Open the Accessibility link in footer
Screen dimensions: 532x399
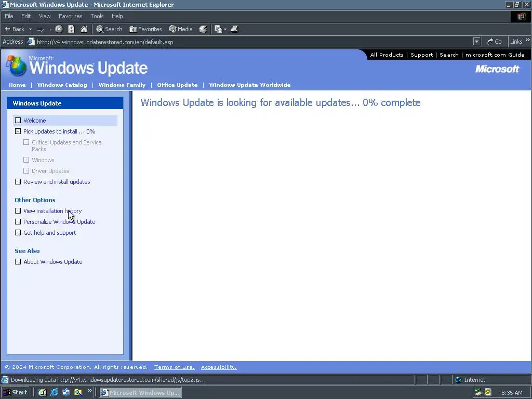tap(219, 367)
